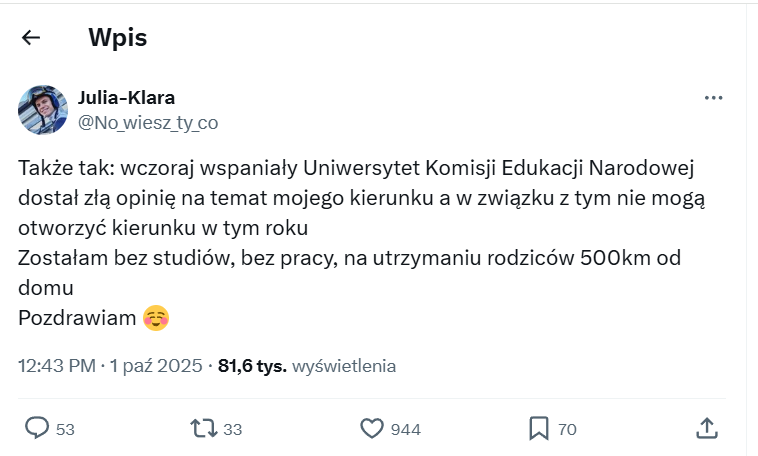
Task: Click the 'Uniwersytet Komisji Edukacji Narodowej' text
Action: tap(477, 166)
